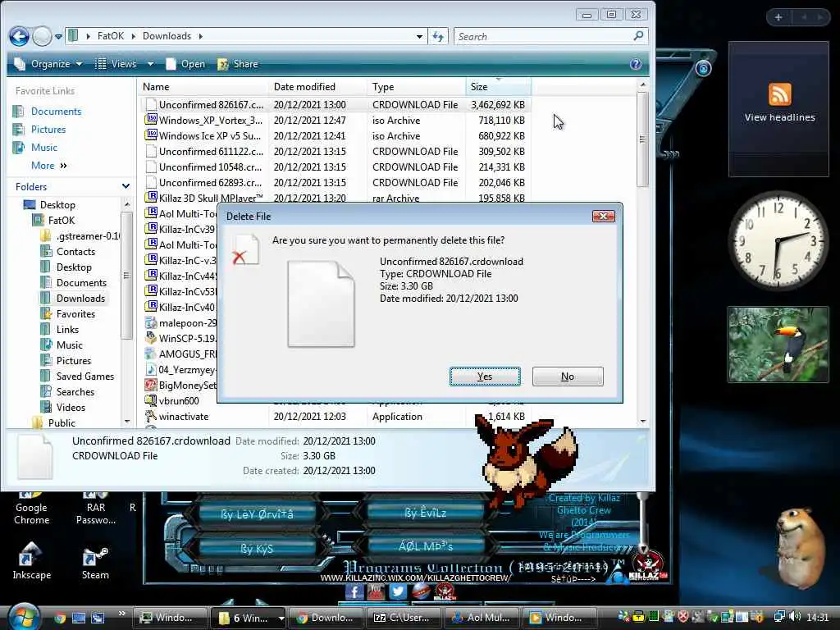Select Public folder in tree
Screen dimensions: 840x630
pyautogui.click(x=62, y=422)
